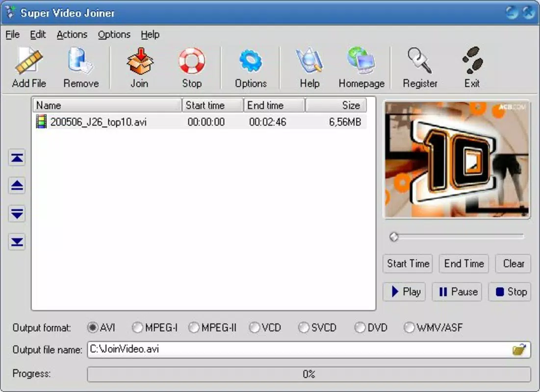
Task: Pause the preview video
Action: click(457, 292)
